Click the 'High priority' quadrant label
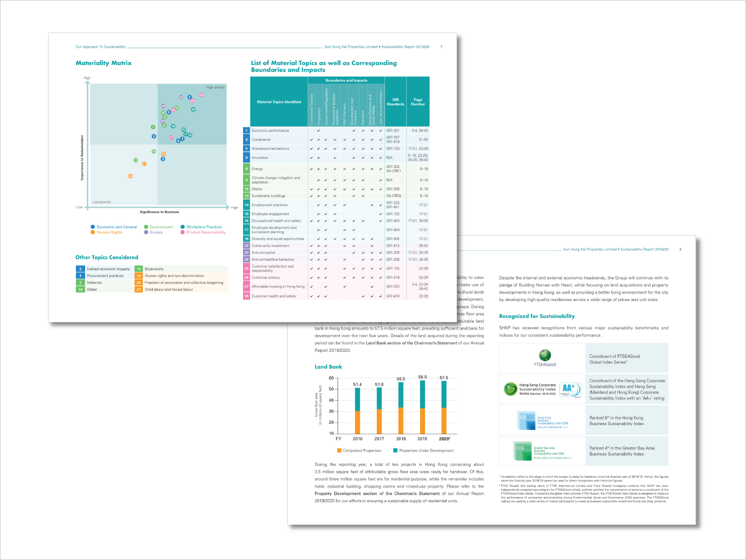 click(x=215, y=87)
